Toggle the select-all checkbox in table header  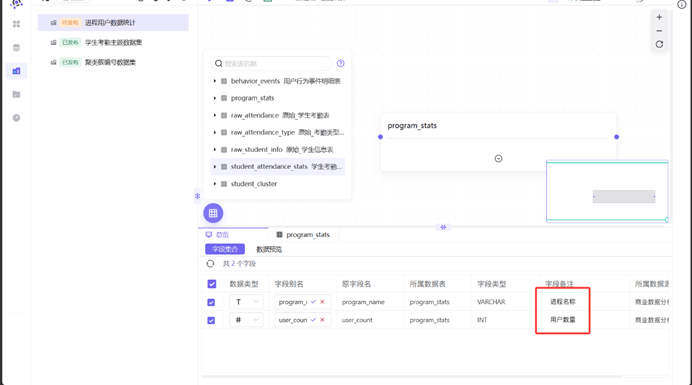click(212, 284)
